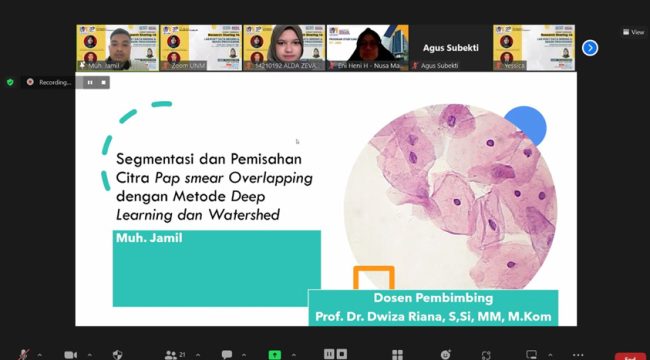Open the Participants panel icon
Image resolution: width=650 pixels, height=360 pixels.
[170, 355]
